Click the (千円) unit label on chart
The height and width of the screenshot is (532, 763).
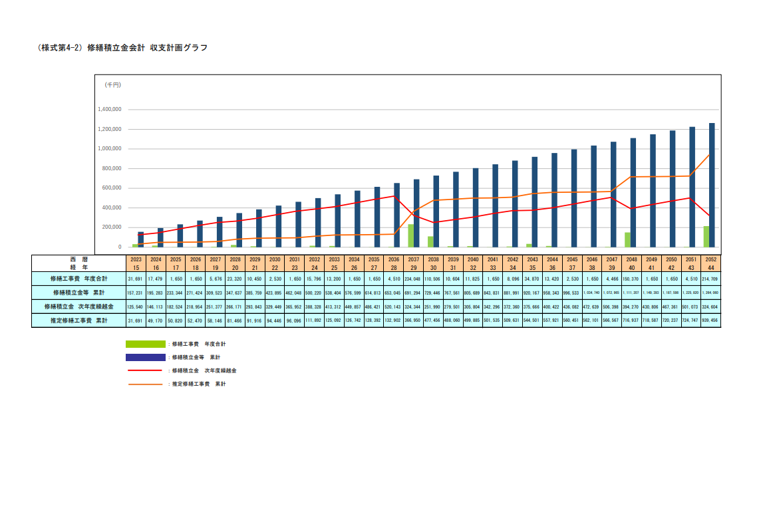113,85
